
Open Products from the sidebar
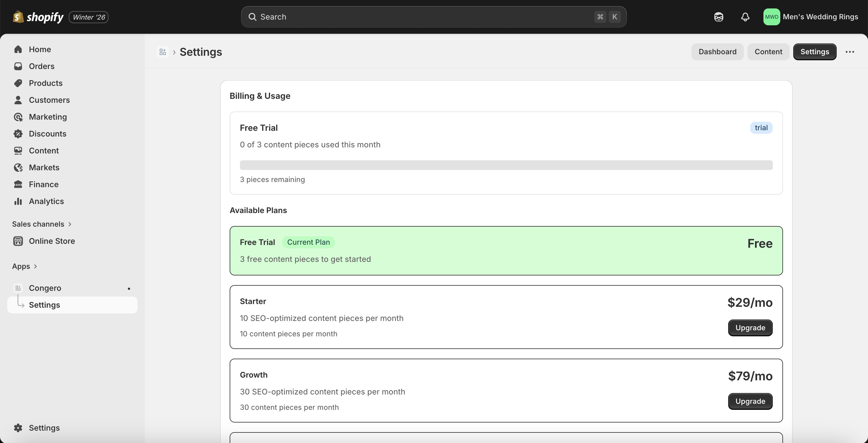coord(46,83)
